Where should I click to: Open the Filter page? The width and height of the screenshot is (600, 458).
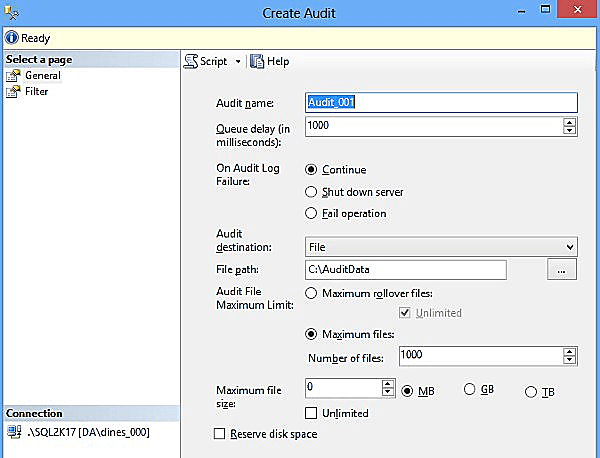pos(36,91)
